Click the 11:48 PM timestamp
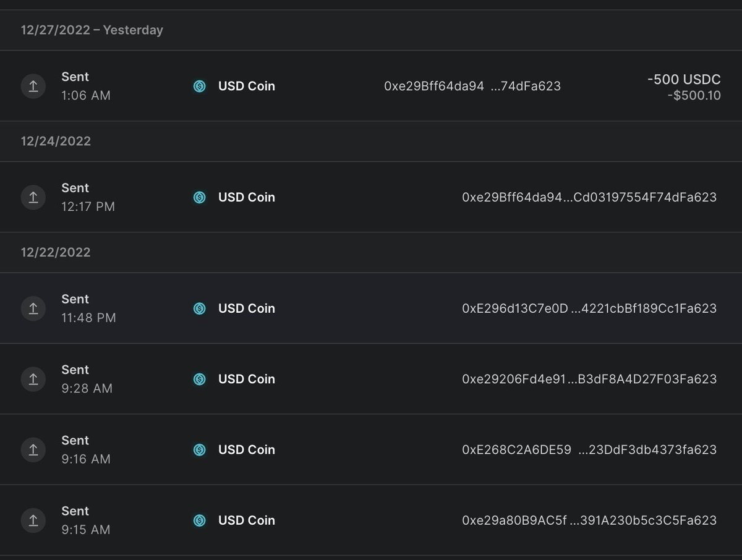742x560 pixels. click(x=88, y=318)
